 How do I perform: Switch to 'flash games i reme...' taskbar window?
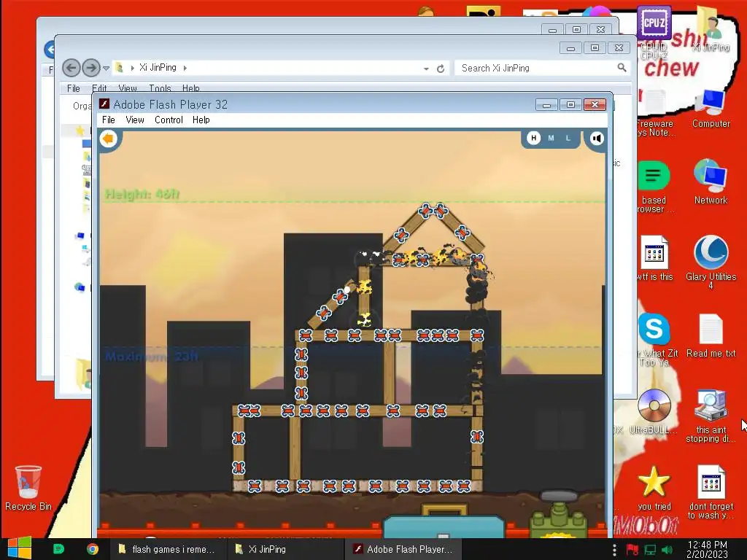tap(167, 549)
